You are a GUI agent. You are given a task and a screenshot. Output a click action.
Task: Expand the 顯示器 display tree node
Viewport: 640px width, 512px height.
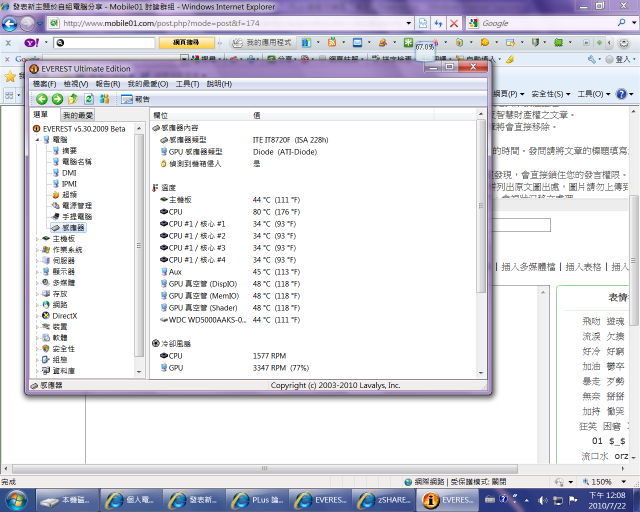38,272
